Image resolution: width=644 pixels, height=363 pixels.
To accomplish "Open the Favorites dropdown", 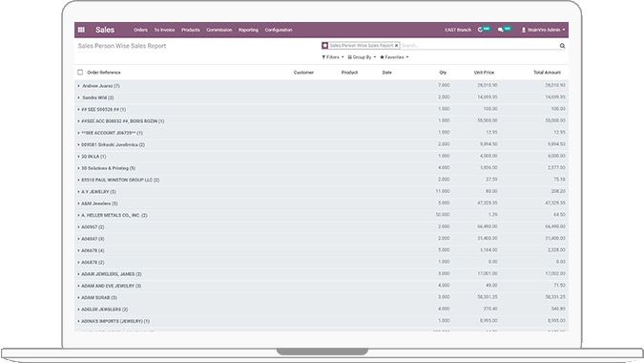I will [x=394, y=57].
